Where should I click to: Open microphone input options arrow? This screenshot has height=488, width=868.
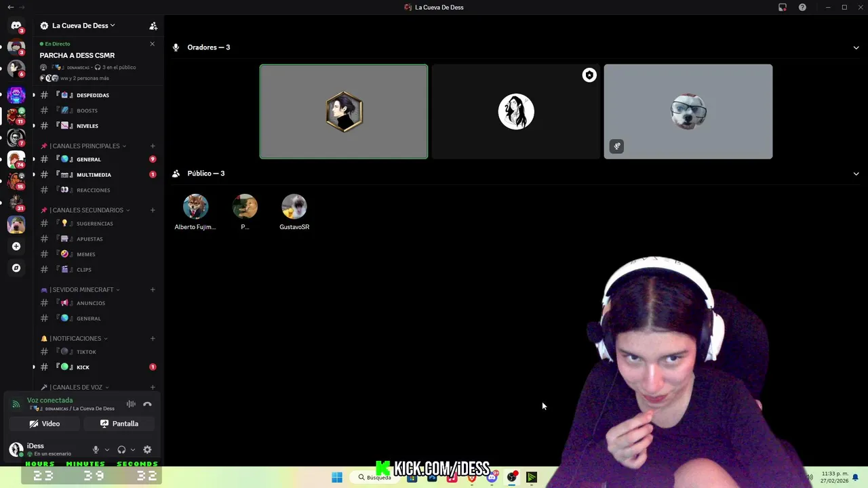click(x=106, y=449)
